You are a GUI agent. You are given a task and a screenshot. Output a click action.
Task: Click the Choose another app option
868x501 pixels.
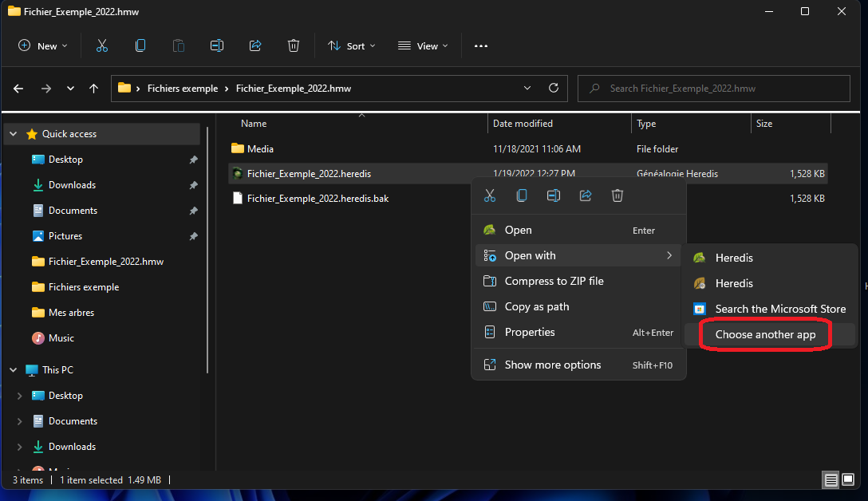(x=763, y=334)
